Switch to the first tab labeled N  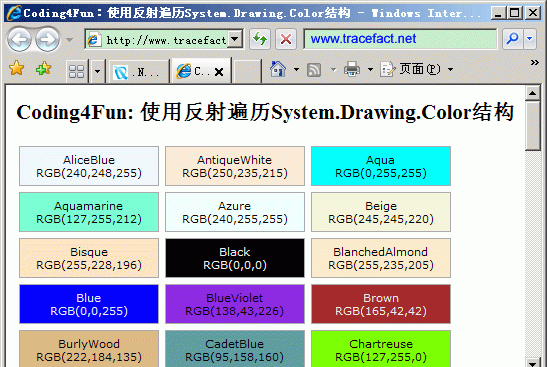(138, 72)
